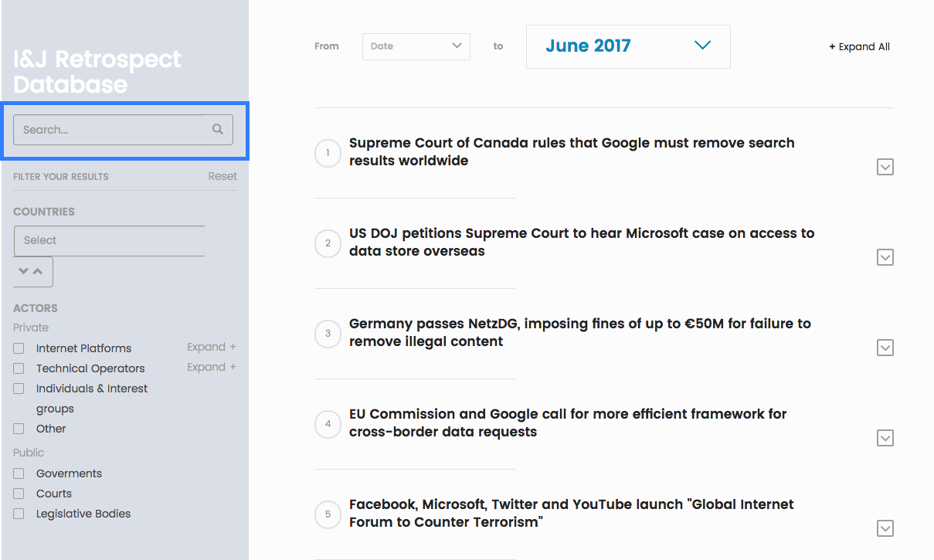This screenshot has height=560, width=934.
Task: Click Expand All entries
Action: pyautogui.click(x=859, y=46)
